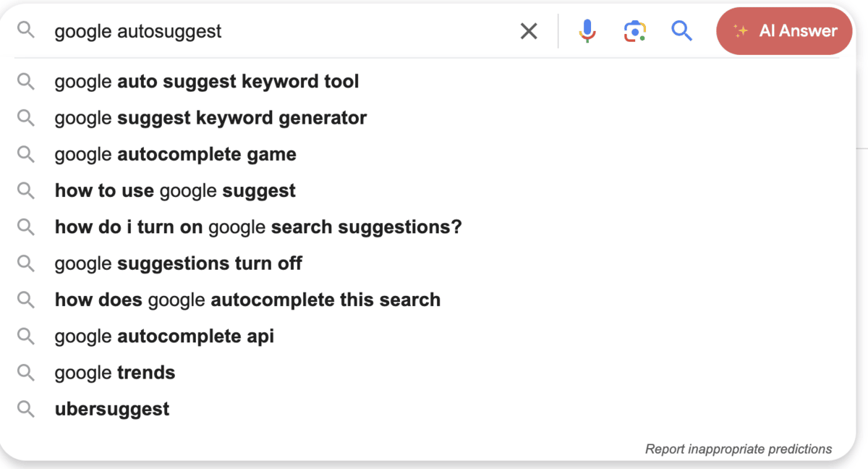Choose 'google suggest keyword generator' suggestion

coord(210,118)
